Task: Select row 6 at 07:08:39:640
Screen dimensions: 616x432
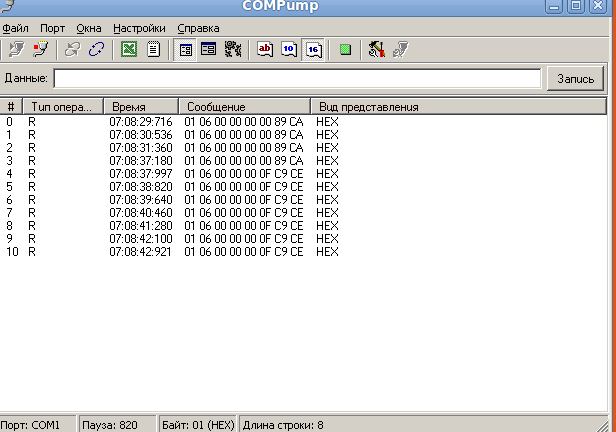Action: click(x=303, y=200)
